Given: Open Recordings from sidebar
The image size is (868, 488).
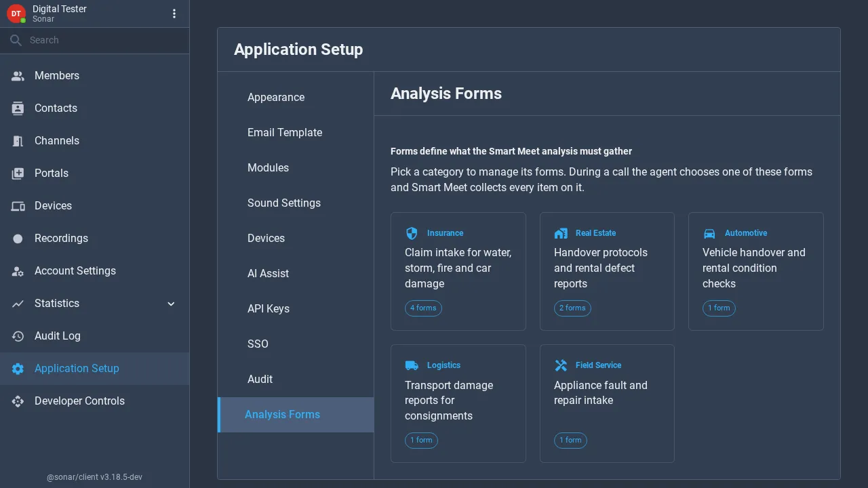Looking at the screenshot, I should point(95,239).
